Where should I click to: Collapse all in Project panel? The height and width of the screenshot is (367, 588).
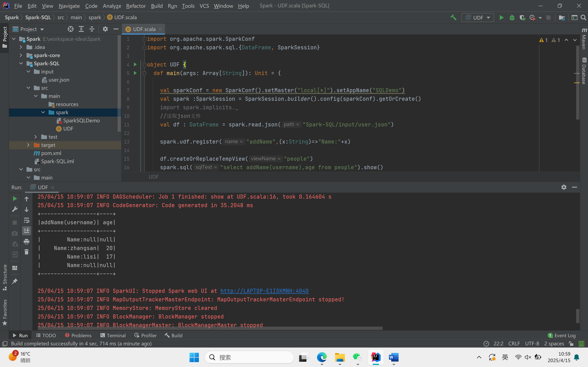pyautogui.click(x=92, y=29)
